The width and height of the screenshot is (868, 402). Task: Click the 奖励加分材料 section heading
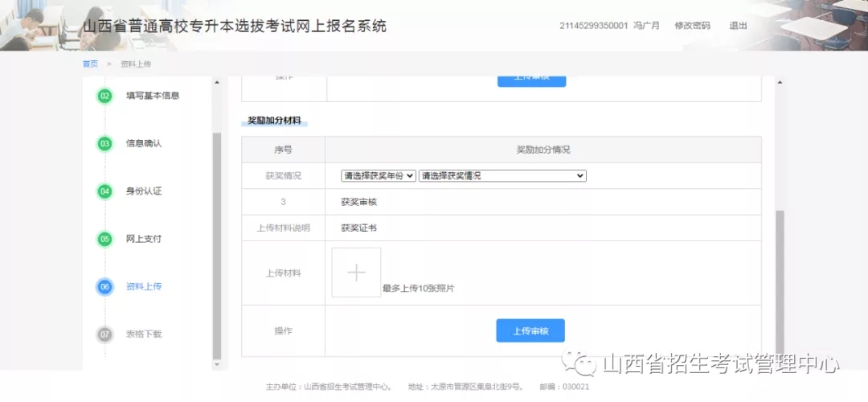275,120
